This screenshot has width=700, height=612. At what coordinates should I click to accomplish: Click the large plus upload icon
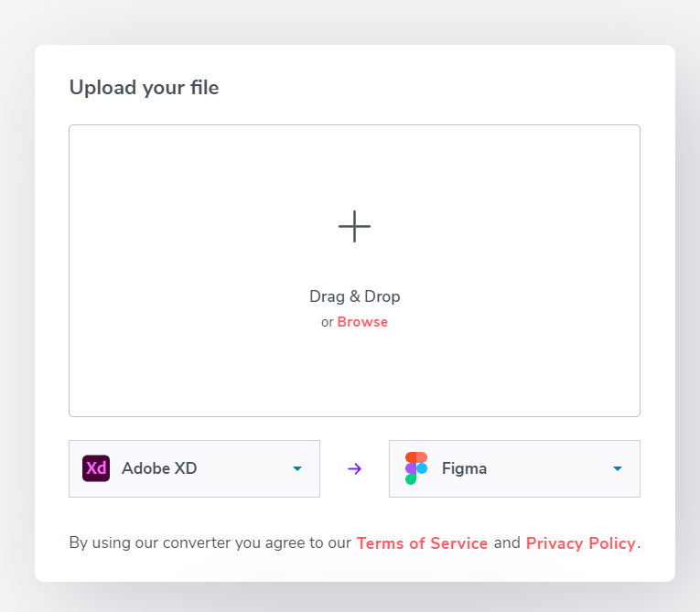(x=354, y=226)
